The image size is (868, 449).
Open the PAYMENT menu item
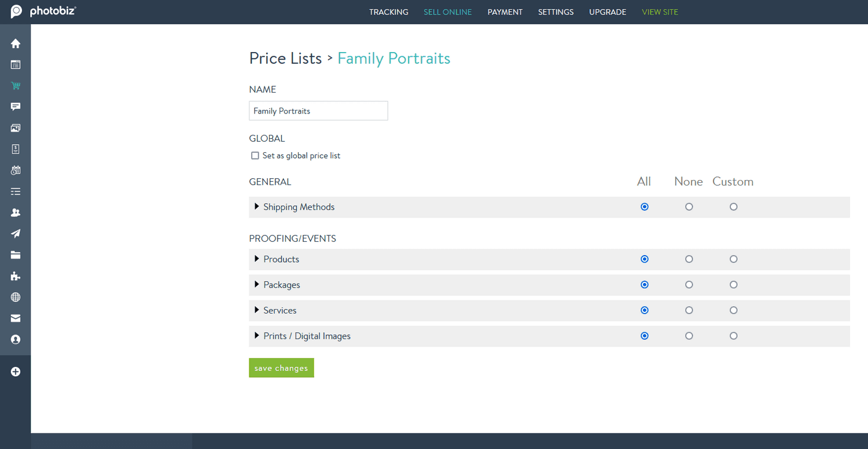505,12
